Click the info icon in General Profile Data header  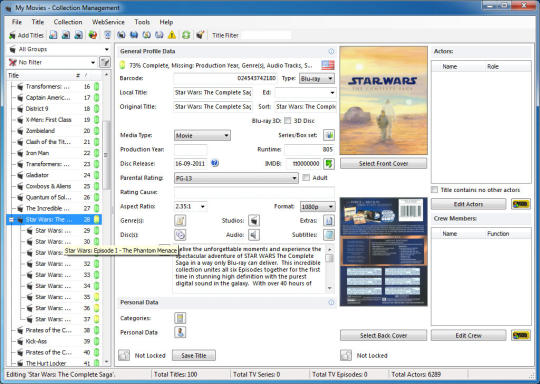pyautogui.click(x=331, y=51)
